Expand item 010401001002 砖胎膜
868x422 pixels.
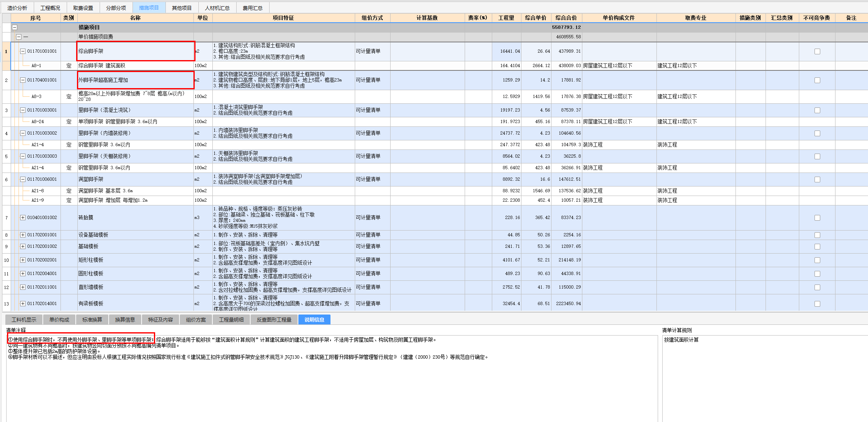[x=23, y=217]
